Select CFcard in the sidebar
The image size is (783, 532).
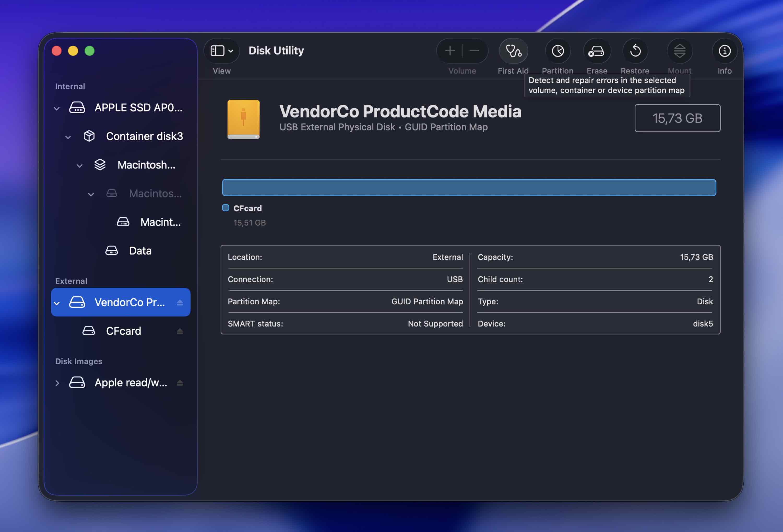point(121,331)
